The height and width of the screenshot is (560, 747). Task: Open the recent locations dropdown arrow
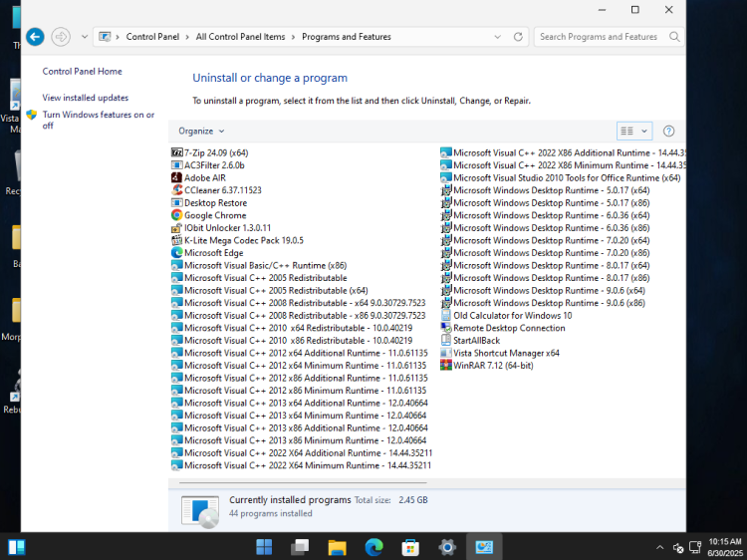pyautogui.click(x=85, y=37)
